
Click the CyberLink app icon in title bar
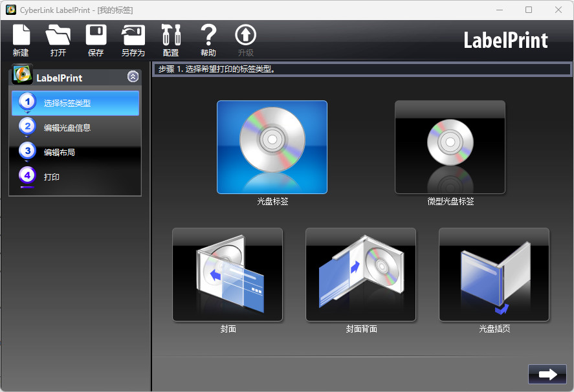tap(11, 10)
